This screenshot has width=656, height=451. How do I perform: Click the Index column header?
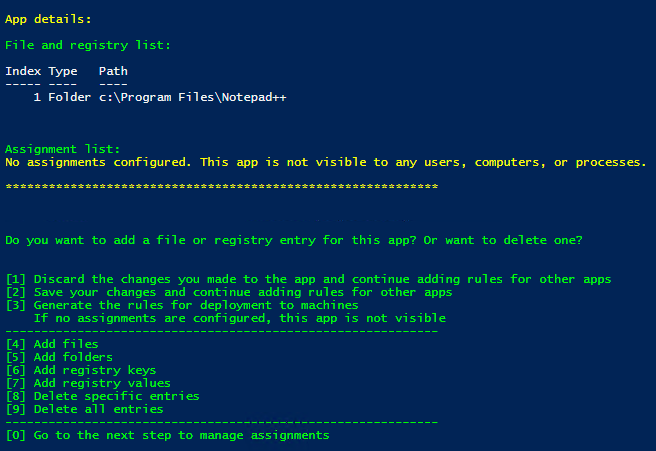(22, 71)
